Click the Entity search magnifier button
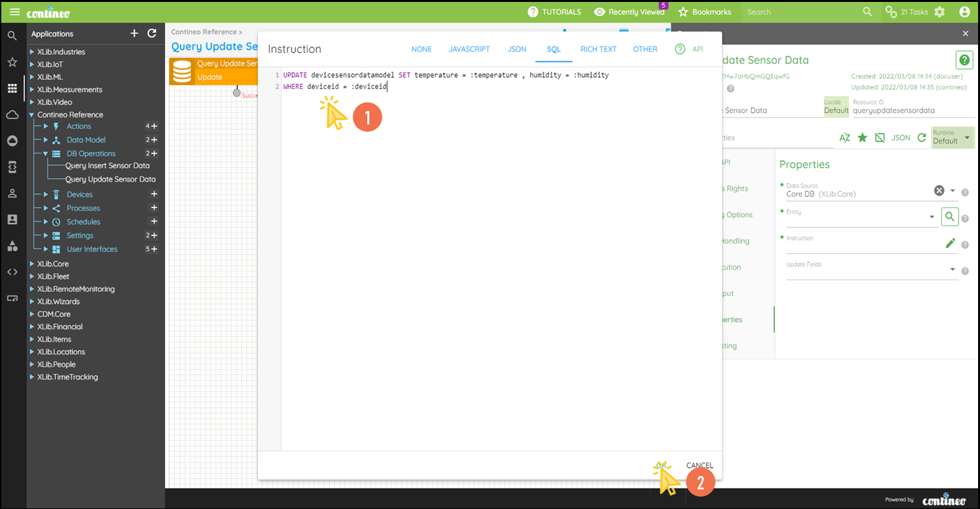Screen dimensions: 980x509 click(x=949, y=217)
